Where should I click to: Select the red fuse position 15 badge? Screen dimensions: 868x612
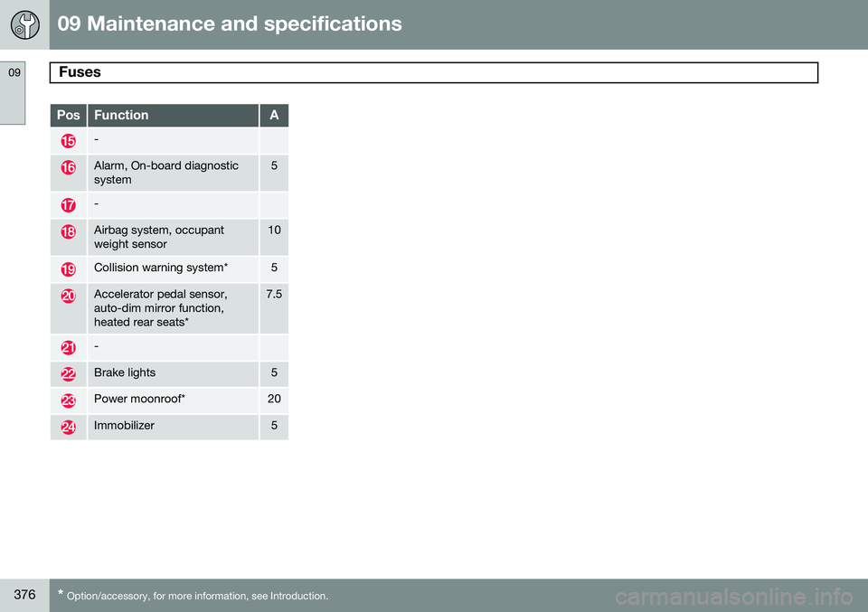(x=68, y=141)
